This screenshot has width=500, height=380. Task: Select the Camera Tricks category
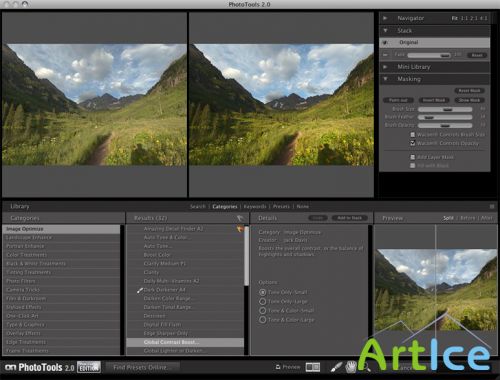coord(61,290)
